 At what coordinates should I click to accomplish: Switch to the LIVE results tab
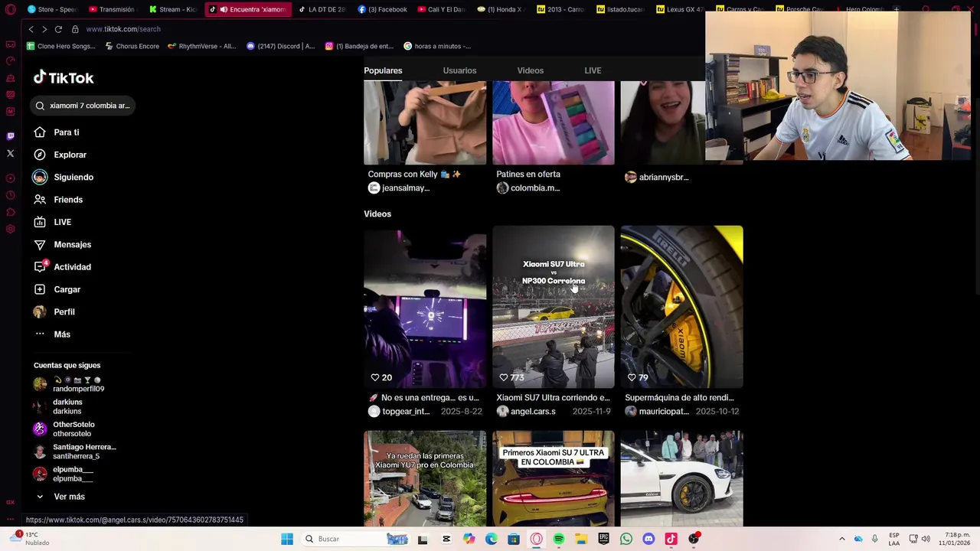pos(593,70)
